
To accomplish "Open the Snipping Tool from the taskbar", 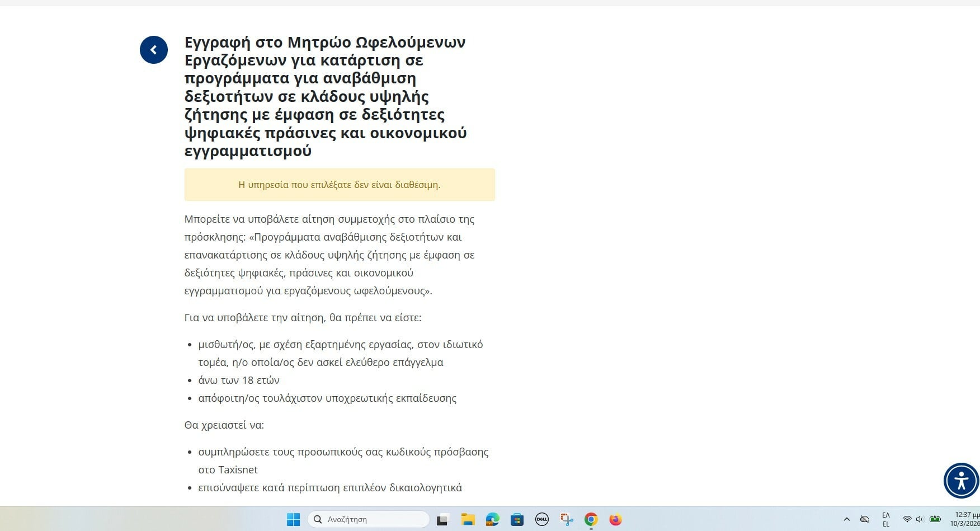I will click(x=567, y=520).
